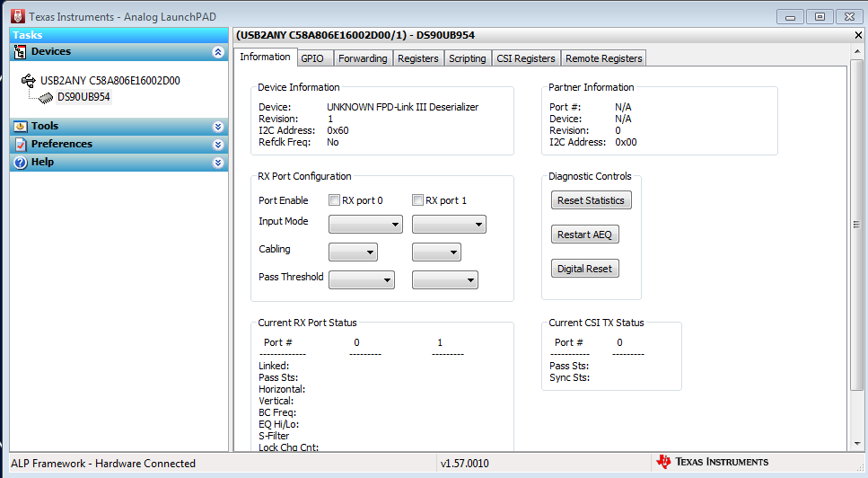Open the Registers tab
Viewport: 868px width, 478px height.
(418, 58)
